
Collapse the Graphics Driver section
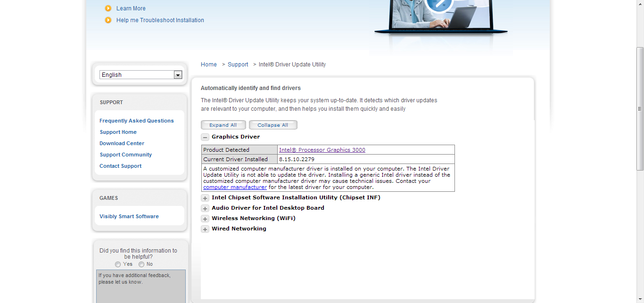click(205, 137)
